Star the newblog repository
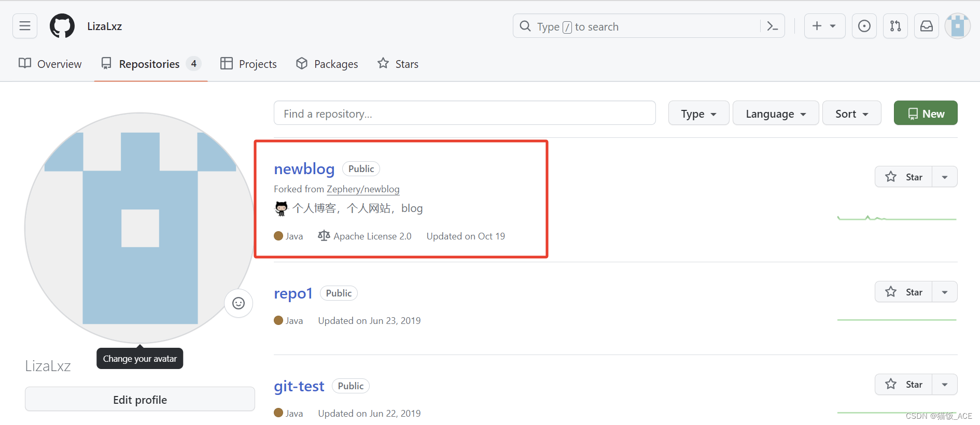The image size is (980, 425). (x=904, y=177)
